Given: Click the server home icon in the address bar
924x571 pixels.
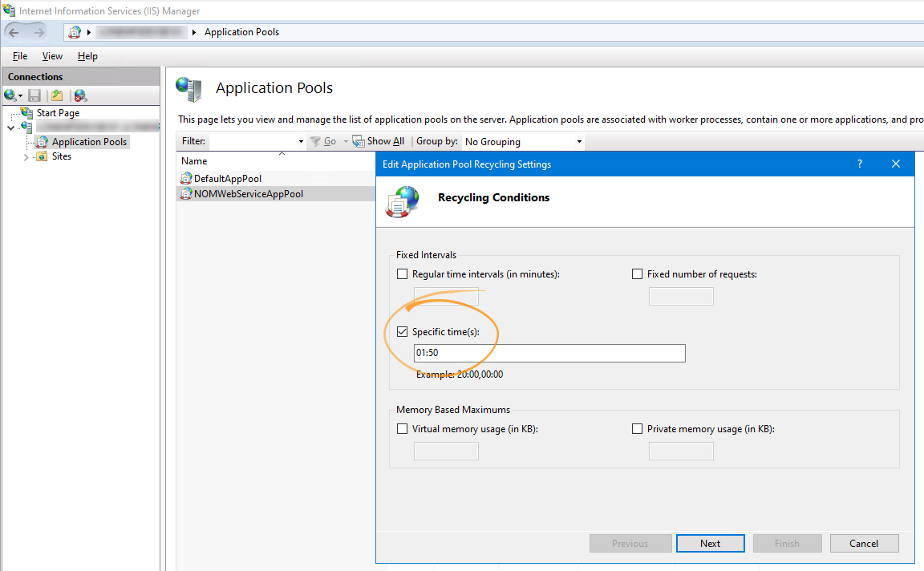Looking at the screenshot, I should coord(75,32).
